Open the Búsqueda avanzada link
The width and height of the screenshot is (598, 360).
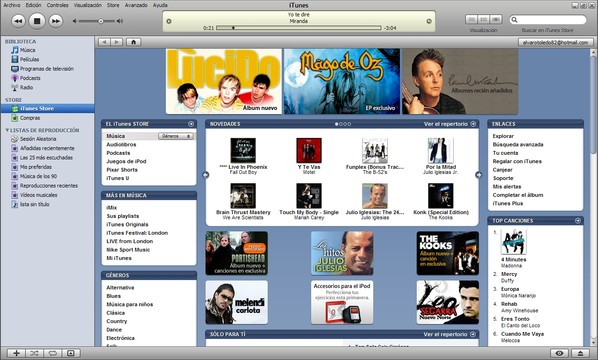click(518, 145)
